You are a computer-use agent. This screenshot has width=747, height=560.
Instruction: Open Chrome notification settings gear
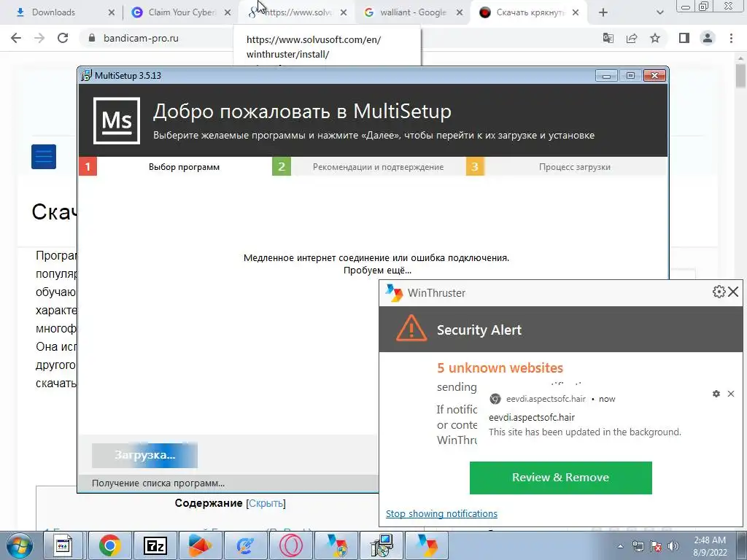(716, 394)
